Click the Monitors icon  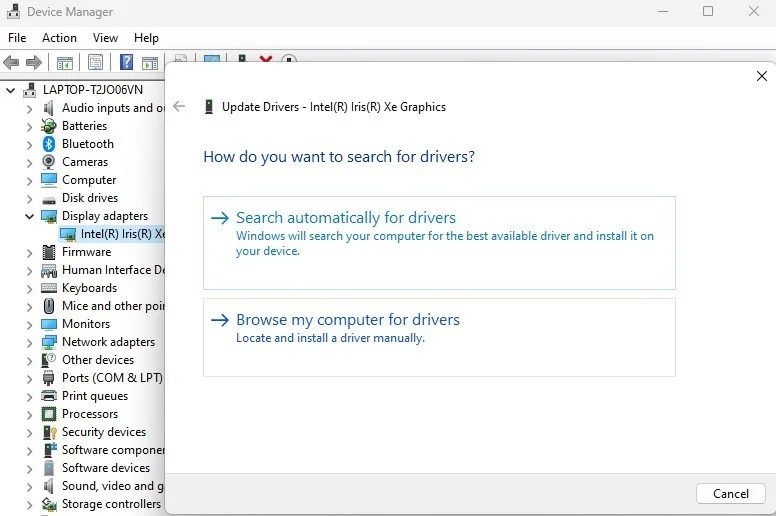pos(48,324)
